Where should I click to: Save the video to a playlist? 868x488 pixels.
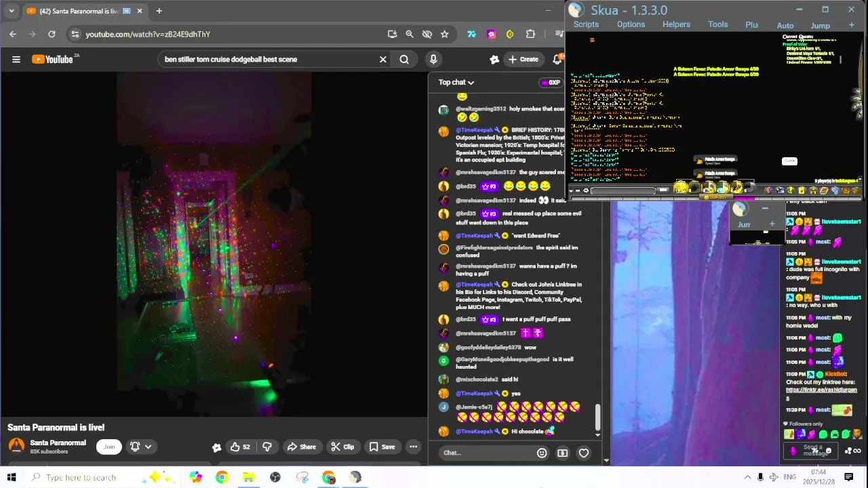pyautogui.click(x=382, y=447)
